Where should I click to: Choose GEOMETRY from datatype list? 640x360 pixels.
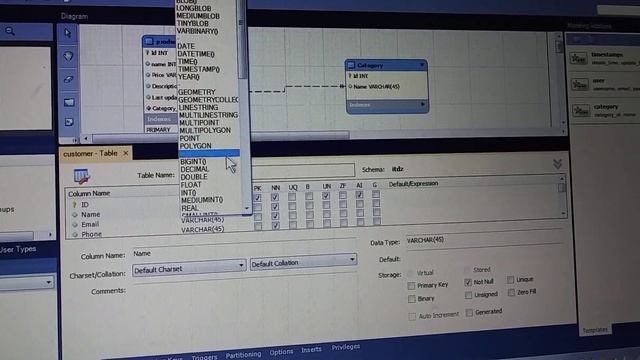coord(197,92)
